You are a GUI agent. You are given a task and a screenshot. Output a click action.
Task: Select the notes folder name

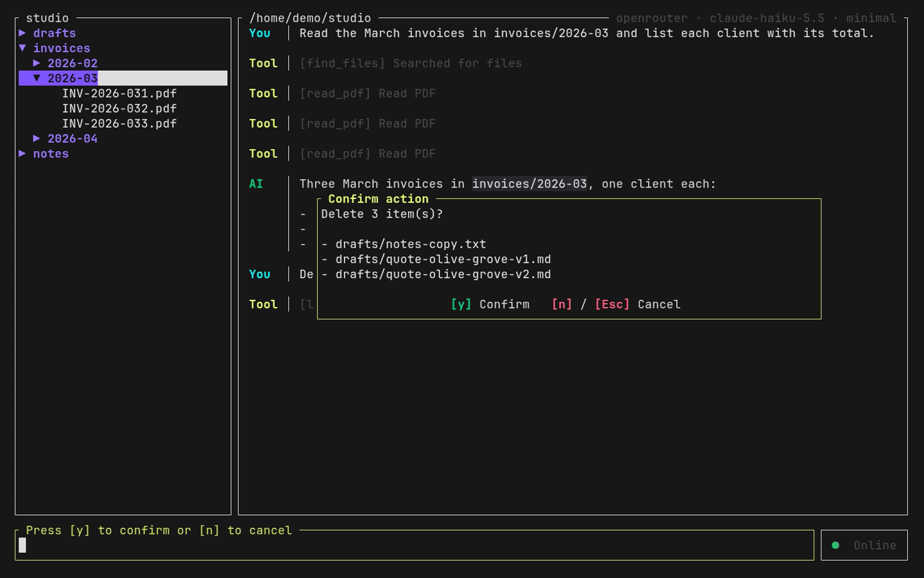click(51, 153)
